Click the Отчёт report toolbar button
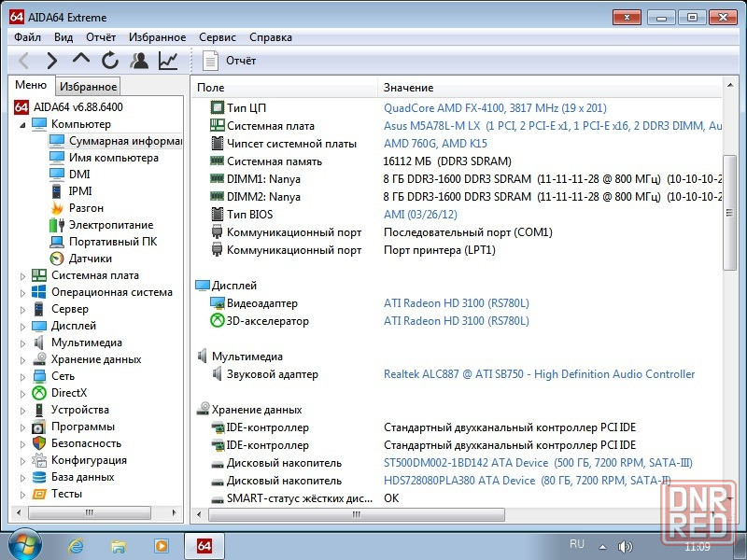This screenshot has height=560, width=747. point(229,61)
